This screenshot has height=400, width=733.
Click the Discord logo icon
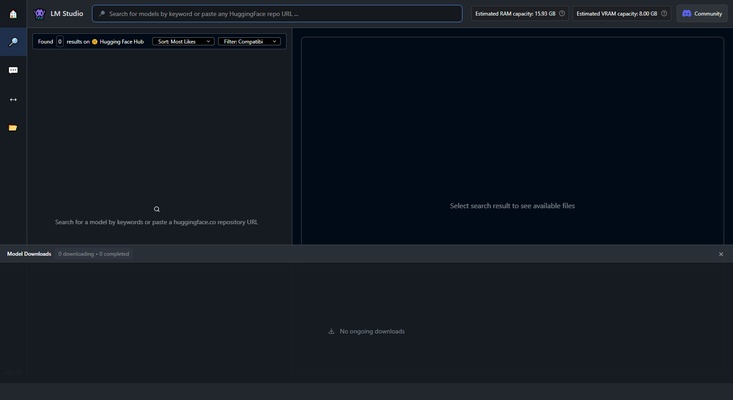687,14
